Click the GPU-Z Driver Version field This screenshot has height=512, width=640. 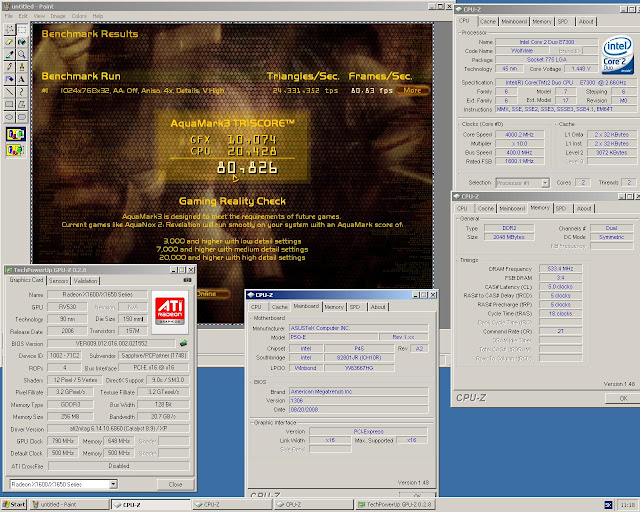pyautogui.click(x=118, y=429)
